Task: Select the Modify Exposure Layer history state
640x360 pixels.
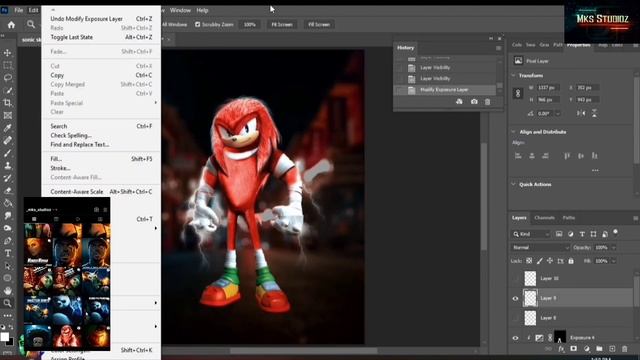Action: pyautogui.click(x=445, y=90)
